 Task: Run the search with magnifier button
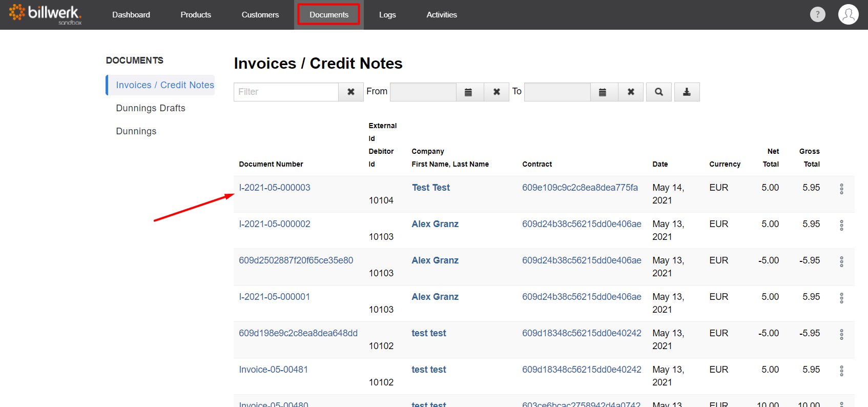coord(659,92)
